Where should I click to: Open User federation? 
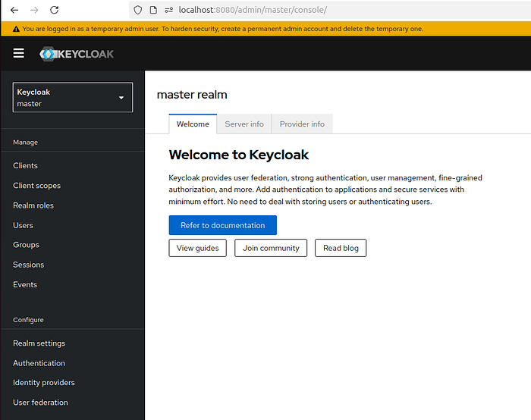click(40, 403)
